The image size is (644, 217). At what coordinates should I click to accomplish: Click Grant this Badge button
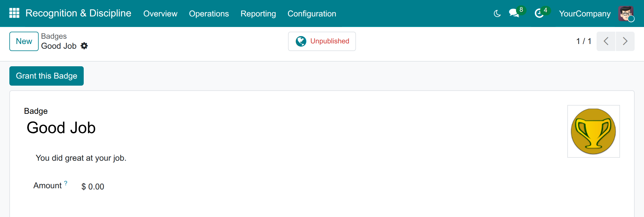[47, 76]
